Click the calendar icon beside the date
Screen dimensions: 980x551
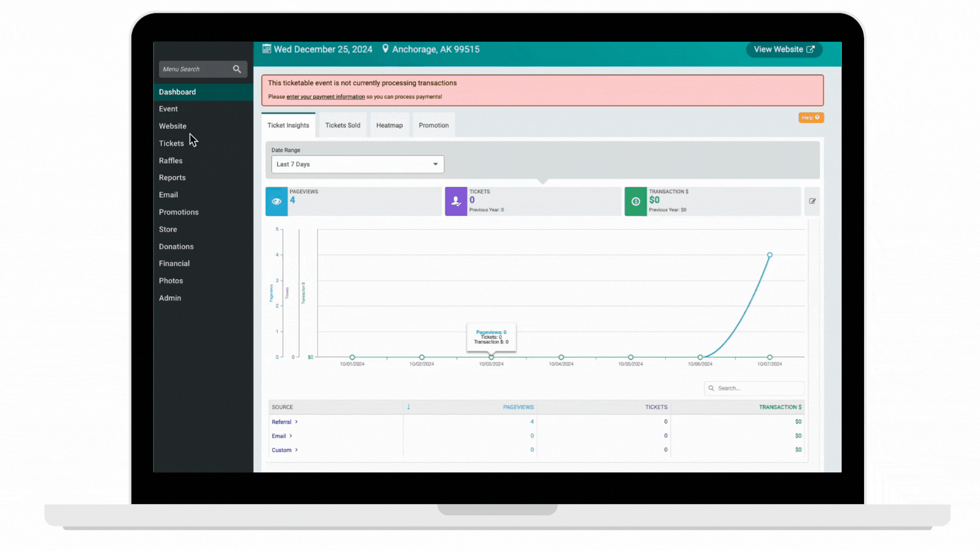266,49
